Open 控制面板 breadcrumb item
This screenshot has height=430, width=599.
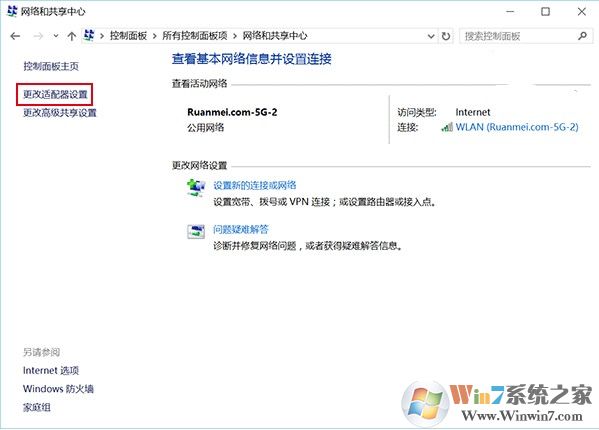click(x=128, y=36)
